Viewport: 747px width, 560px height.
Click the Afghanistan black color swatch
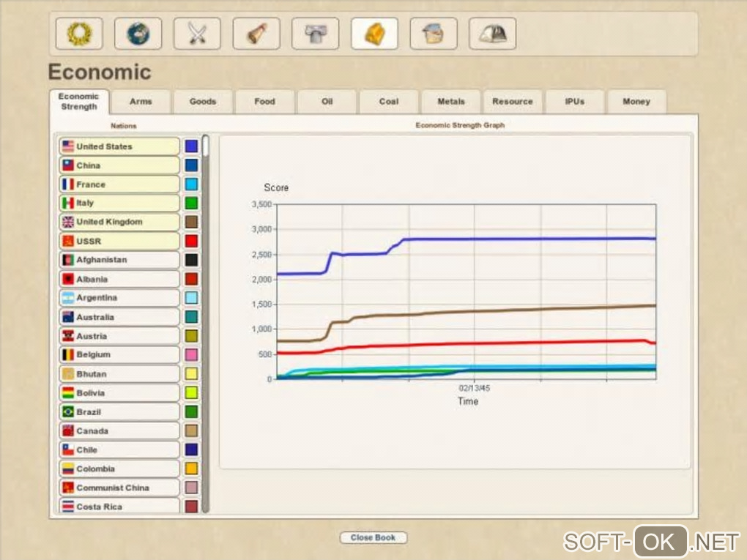click(192, 260)
